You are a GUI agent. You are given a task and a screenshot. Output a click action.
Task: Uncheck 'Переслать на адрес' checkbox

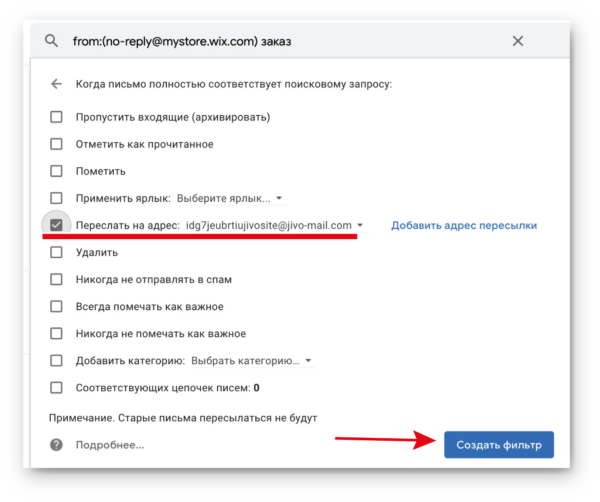click(x=56, y=225)
